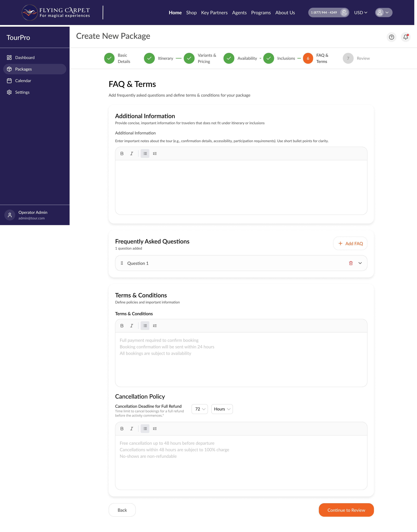Open the USD currency selector
This screenshot has width=417, height=532.
361,13
